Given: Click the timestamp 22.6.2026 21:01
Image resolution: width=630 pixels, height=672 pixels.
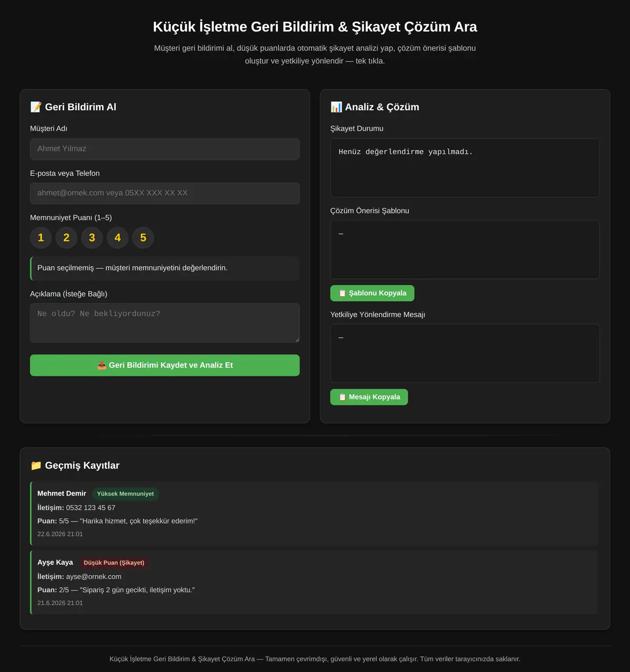Looking at the screenshot, I should point(60,534).
